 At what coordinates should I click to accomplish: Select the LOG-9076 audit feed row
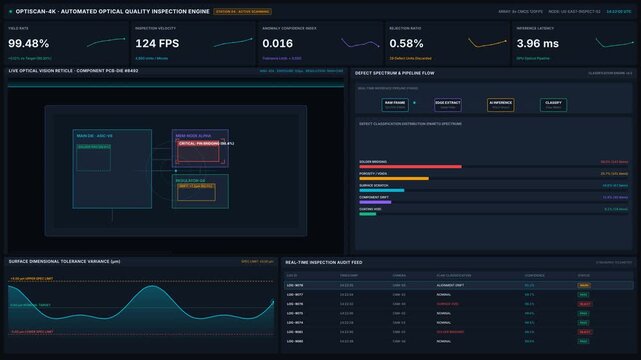click(459, 304)
